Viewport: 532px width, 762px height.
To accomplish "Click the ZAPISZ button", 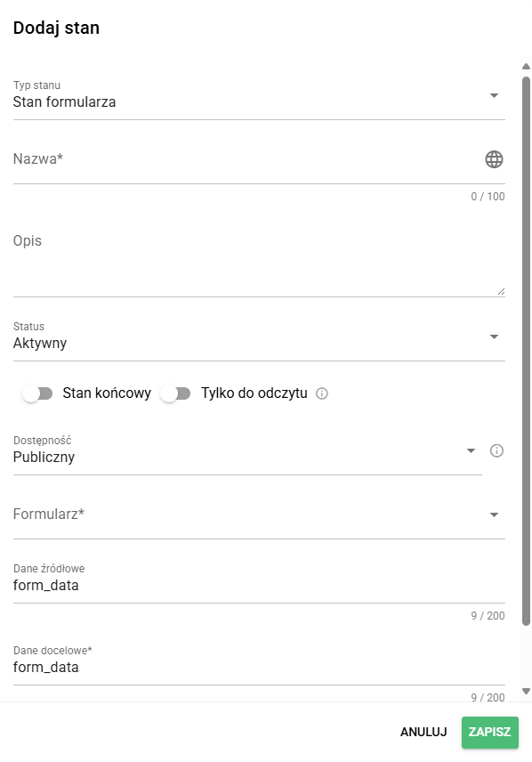I will [x=489, y=732].
